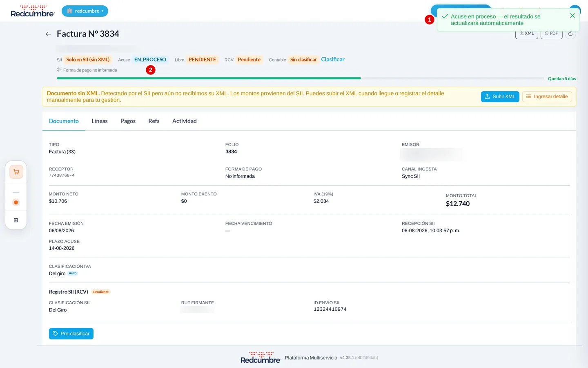
Task: Click the recepción SII timestamp
Action: click(x=431, y=231)
